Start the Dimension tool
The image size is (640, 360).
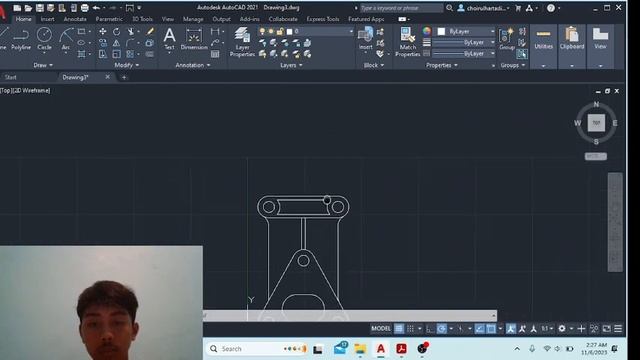194,39
